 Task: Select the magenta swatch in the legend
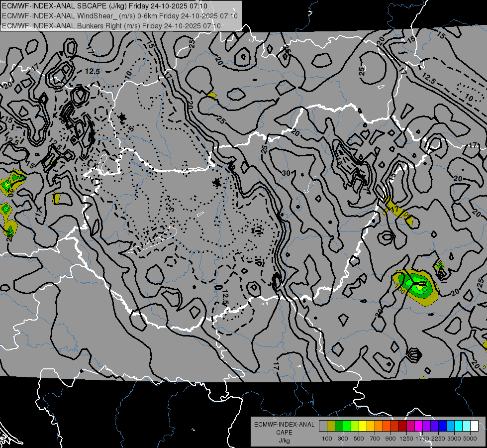[x=418, y=426]
